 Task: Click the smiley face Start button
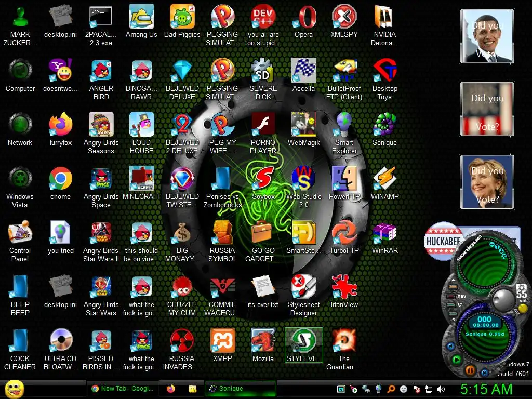[x=15, y=389]
